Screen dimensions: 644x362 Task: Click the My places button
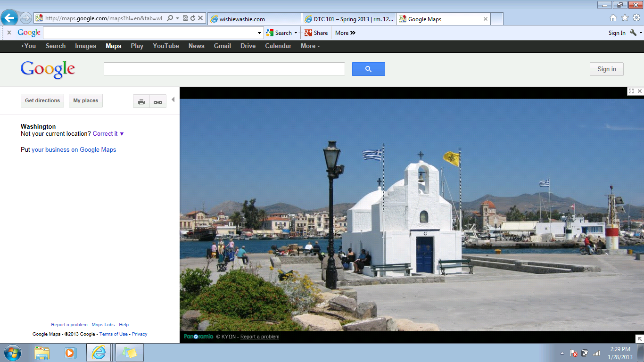(86, 101)
